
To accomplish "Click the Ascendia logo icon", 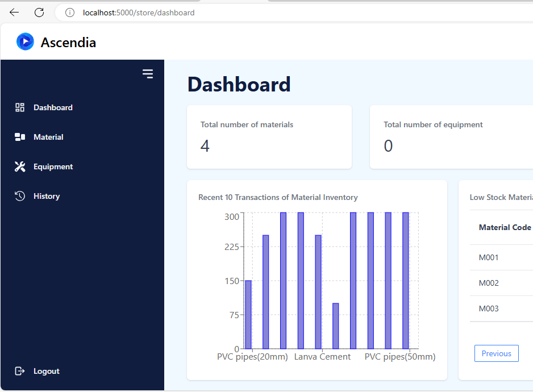I will [x=25, y=42].
